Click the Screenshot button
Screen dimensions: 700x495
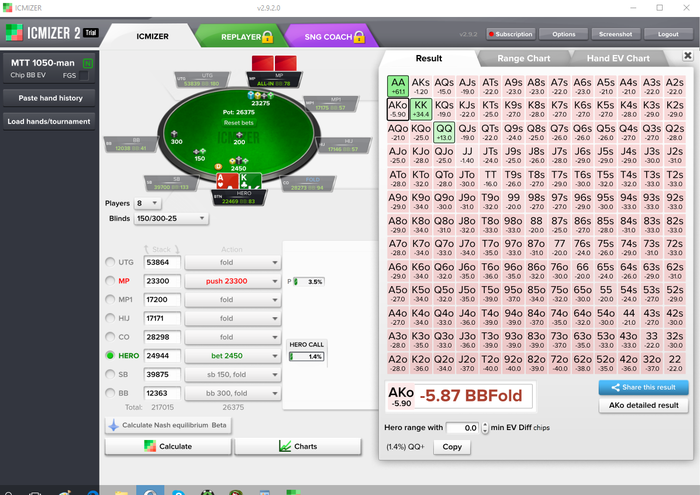coord(615,34)
